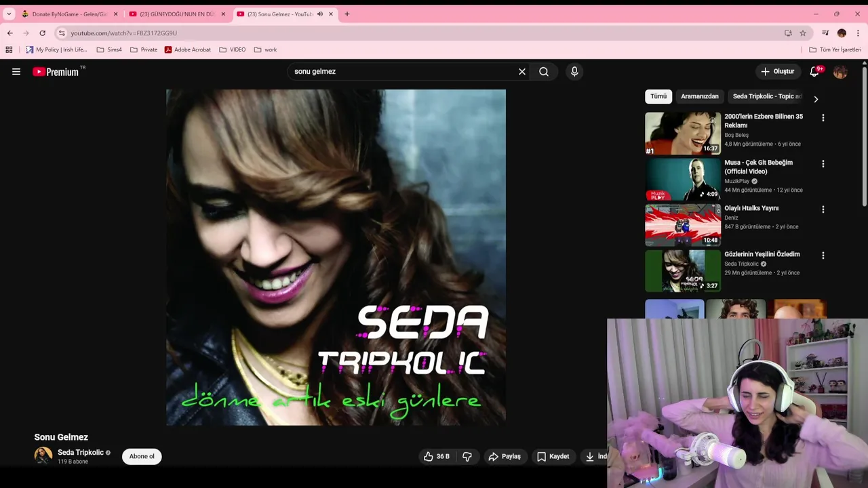Click the 119 B abone subscriber count
Image resolution: width=868 pixels, height=488 pixels.
click(x=73, y=462)
